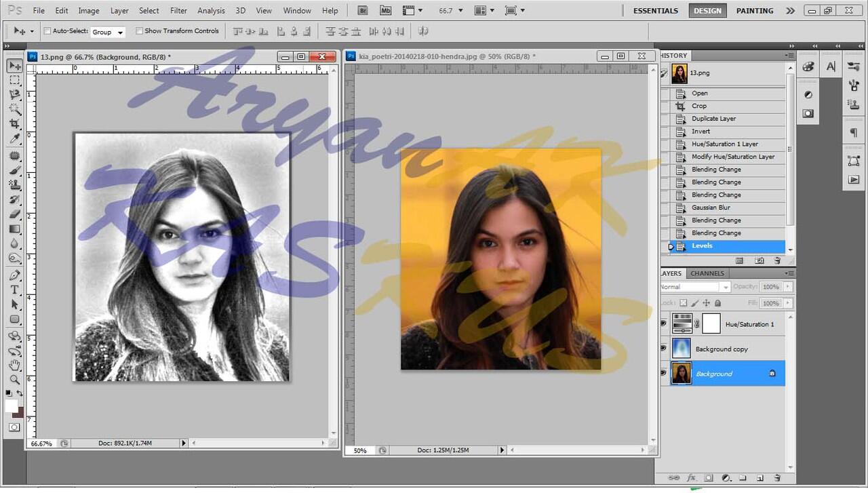Open the Opacity slider arrow
Viewport: 868px width, 493px height.
click(788, 287)
